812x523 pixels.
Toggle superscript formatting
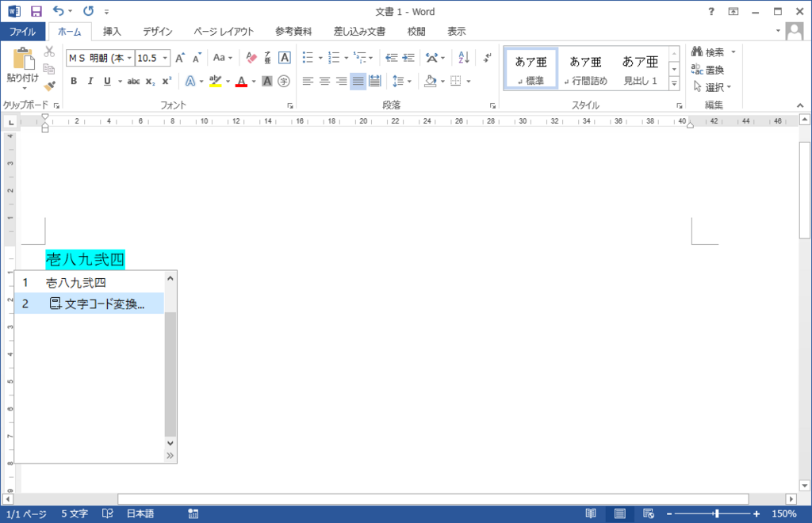(x=167, y=81)
